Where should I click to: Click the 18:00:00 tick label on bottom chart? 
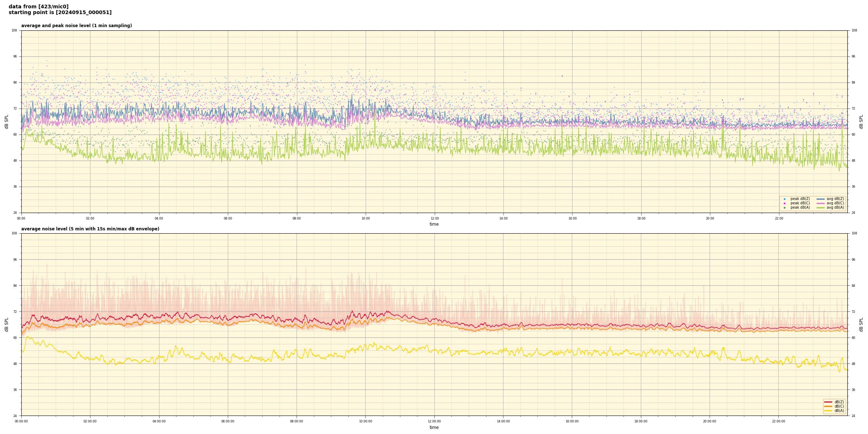(641, 421)
